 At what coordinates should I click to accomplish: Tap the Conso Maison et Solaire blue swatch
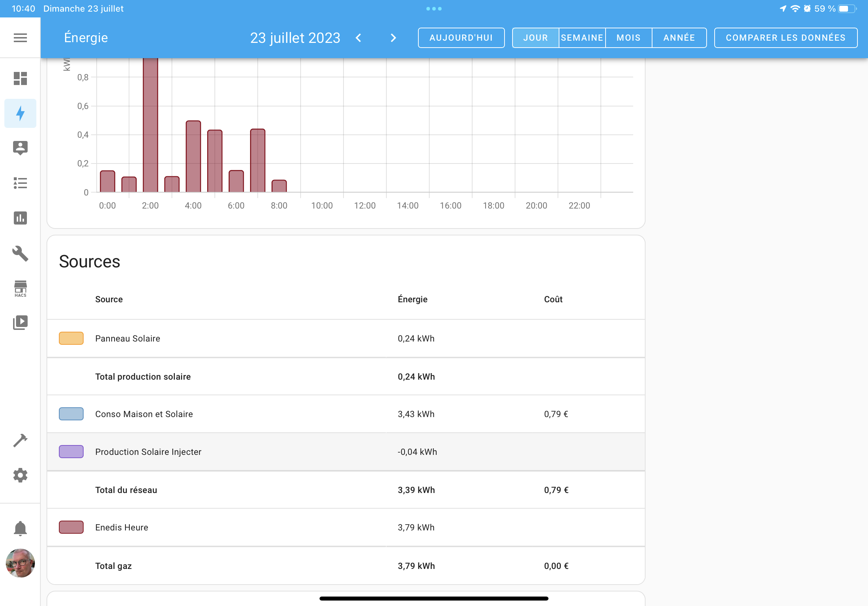click(71, 414)
